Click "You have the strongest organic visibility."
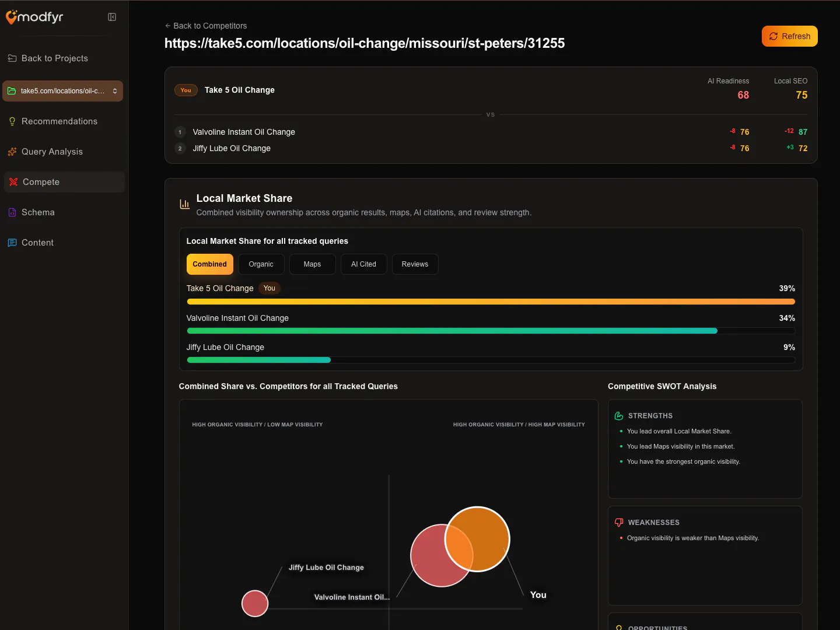This screenshot has width=840, height=630. pos(684,461)
